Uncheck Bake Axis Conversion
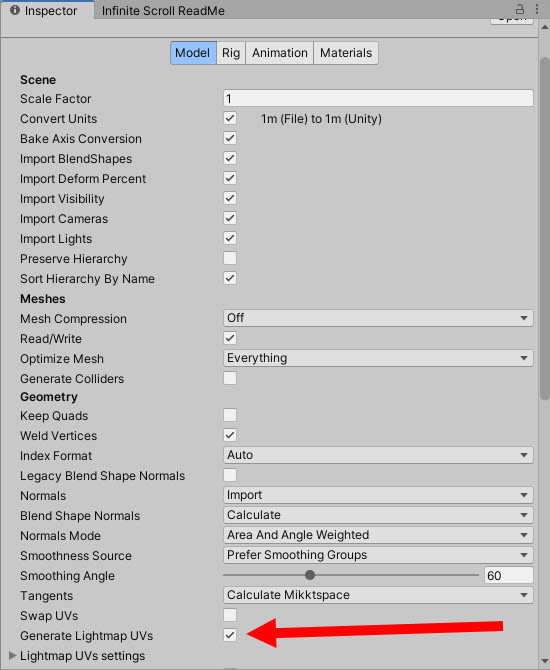This screenshot has height=670, width=550. coord(230,138)
